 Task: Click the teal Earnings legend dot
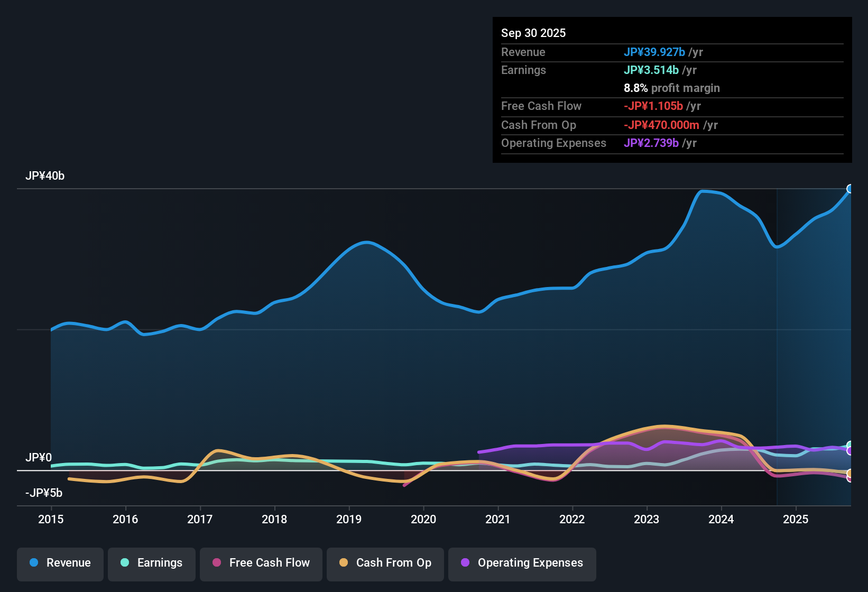125,563
